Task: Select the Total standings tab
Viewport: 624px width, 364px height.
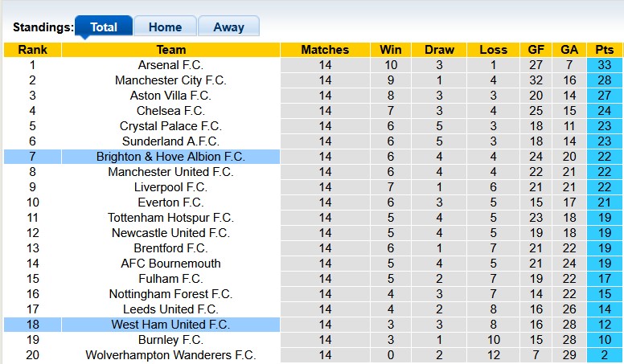Action: tap(104, 27)
